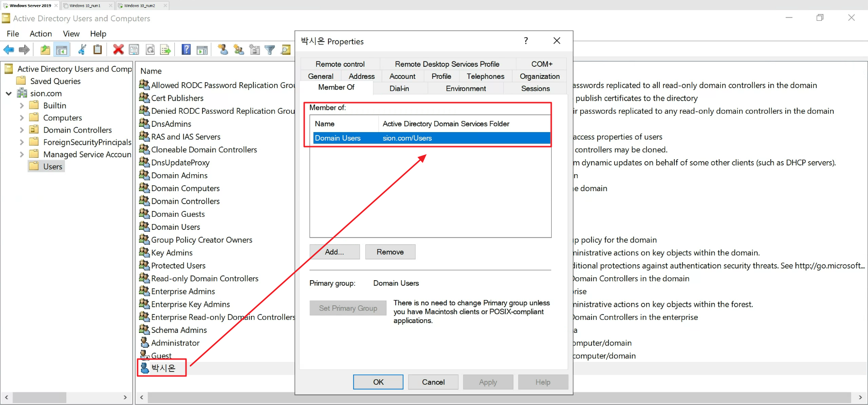Click the blue Help question mark icon

click(x=186, y=49)
